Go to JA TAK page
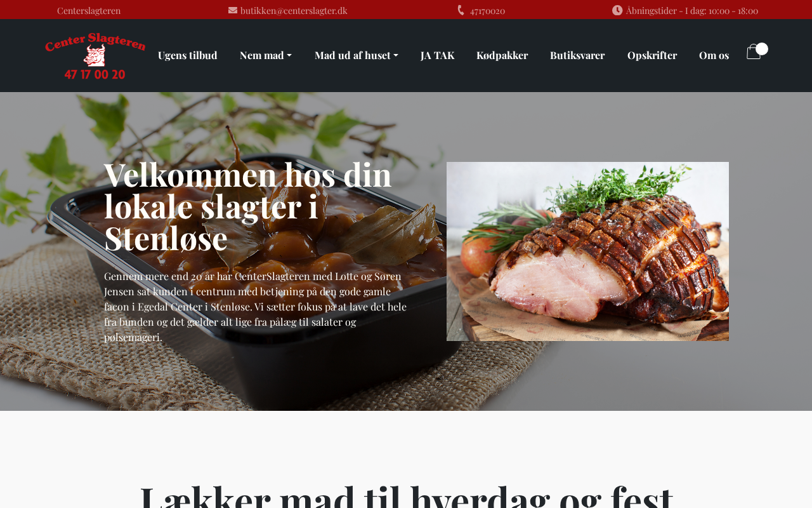Image resolution: width=812 pixels, height=508 pixels. 438,55
